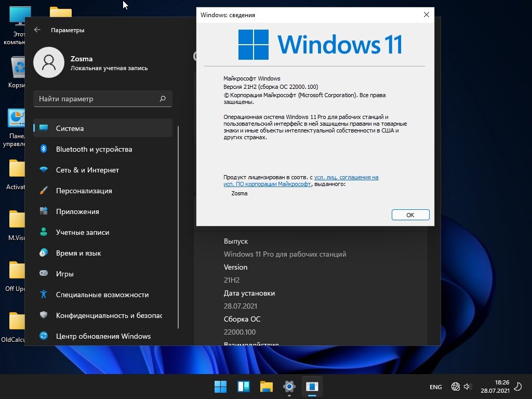The height and width of the screenshot is (399, 532).
Task: Click the search magnifier icon in Параметры
Action: click(x=163, y=99)
